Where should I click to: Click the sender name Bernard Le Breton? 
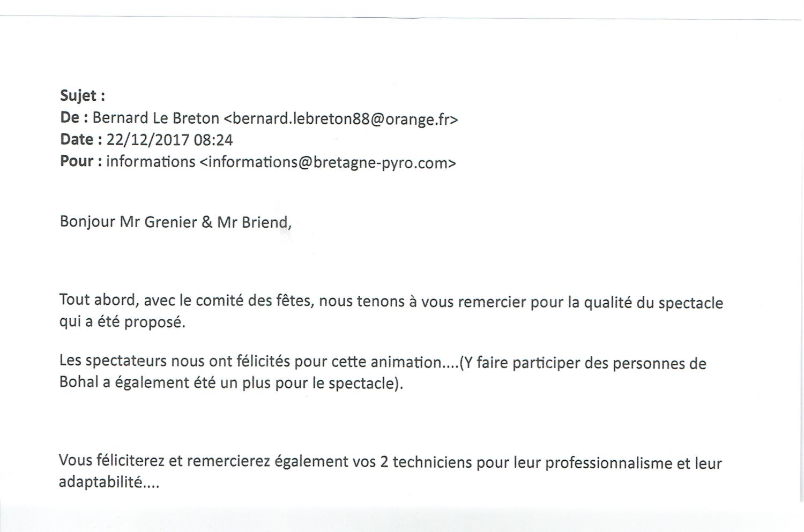(x=156, y=118)
